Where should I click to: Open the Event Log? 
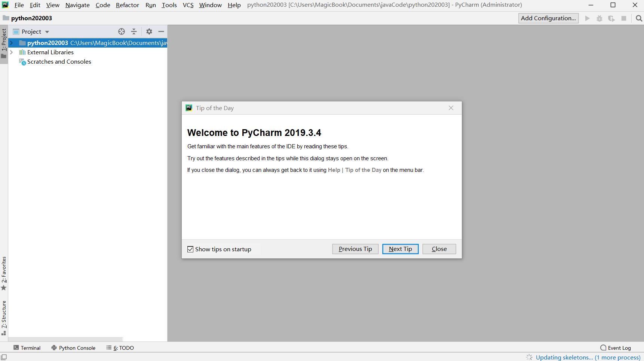pos(616,348)
